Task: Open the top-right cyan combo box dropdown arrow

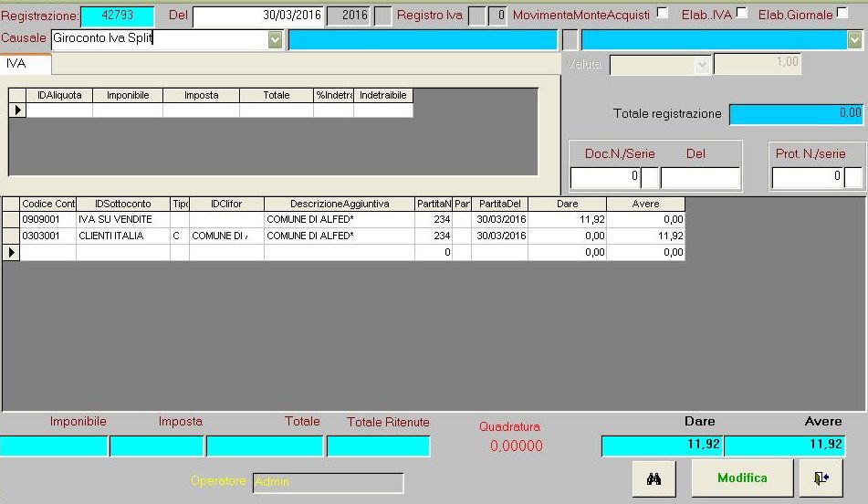Action: point(854,39)
